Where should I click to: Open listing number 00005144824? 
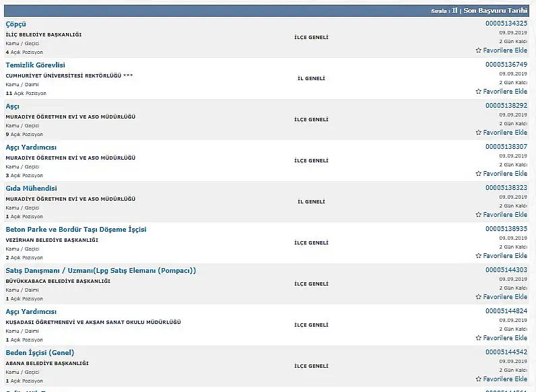click(x=506, y=311)
